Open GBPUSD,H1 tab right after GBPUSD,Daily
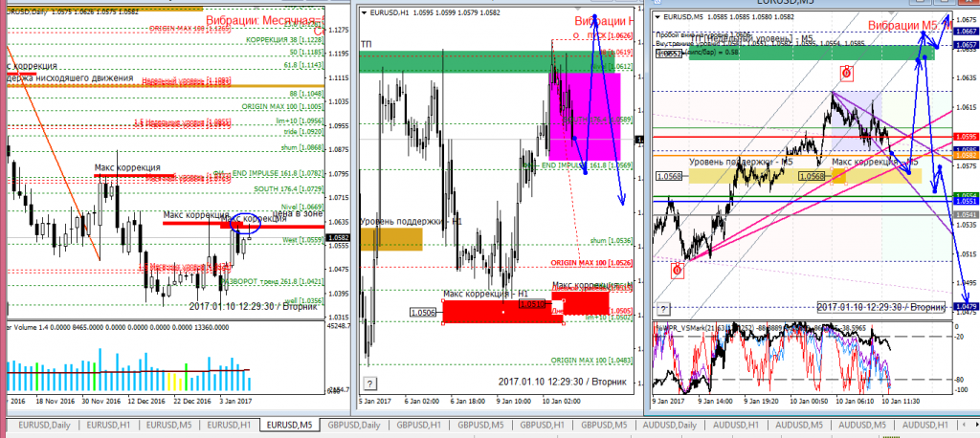Screen dimensions: 980x438 click(419, 425)
